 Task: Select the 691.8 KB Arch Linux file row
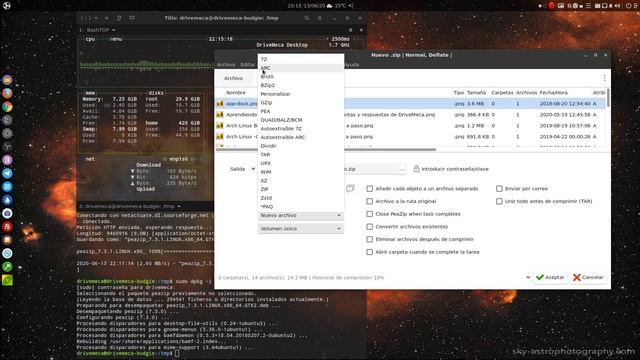[x=411, y=137]
